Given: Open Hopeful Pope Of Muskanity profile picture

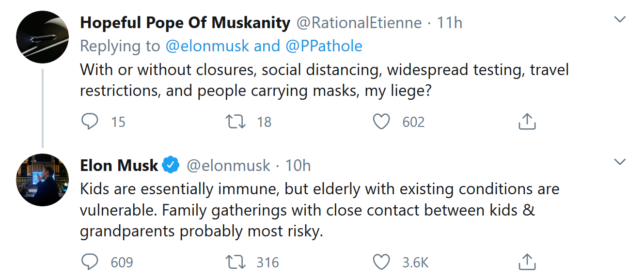Looking at the screenshot, I should click(42, 37).
